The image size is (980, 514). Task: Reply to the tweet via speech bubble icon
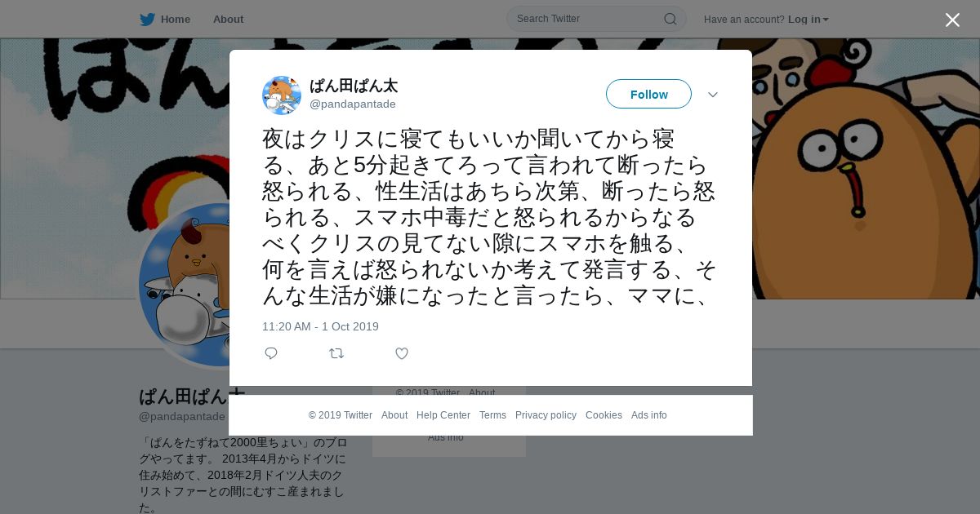[271, 353]
